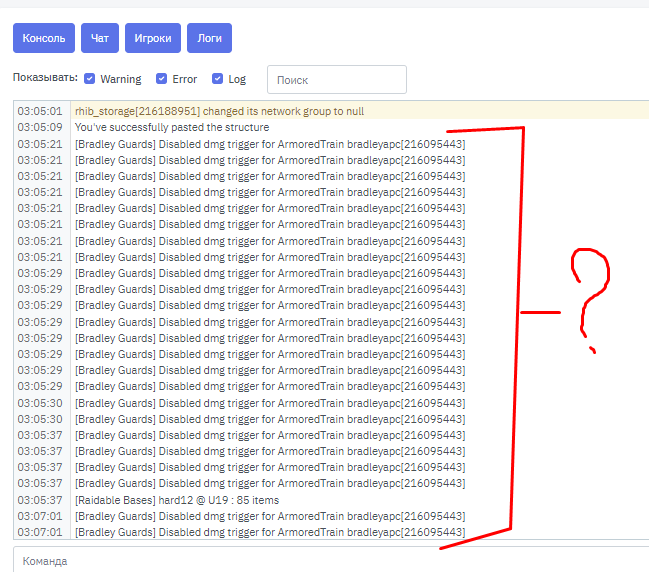Screen dimensions: 649x572
Task: Select the topmost Bradley Guards log entry
Action: 270,144
